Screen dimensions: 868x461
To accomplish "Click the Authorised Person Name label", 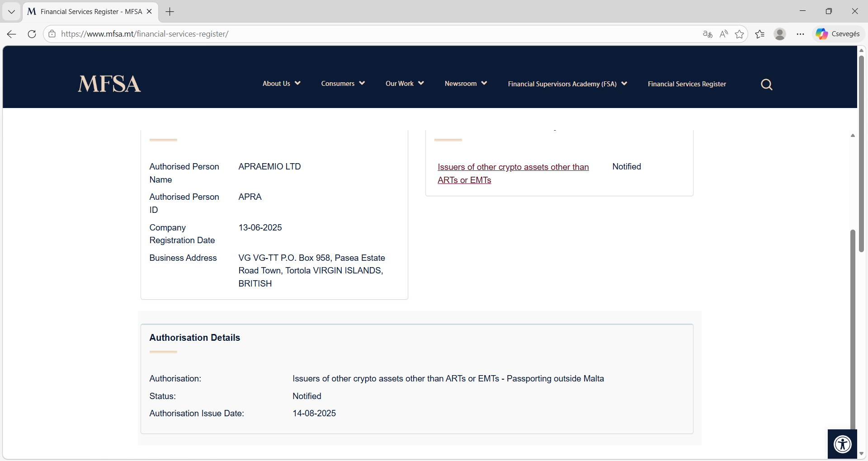I will click(x=184, y=173).
